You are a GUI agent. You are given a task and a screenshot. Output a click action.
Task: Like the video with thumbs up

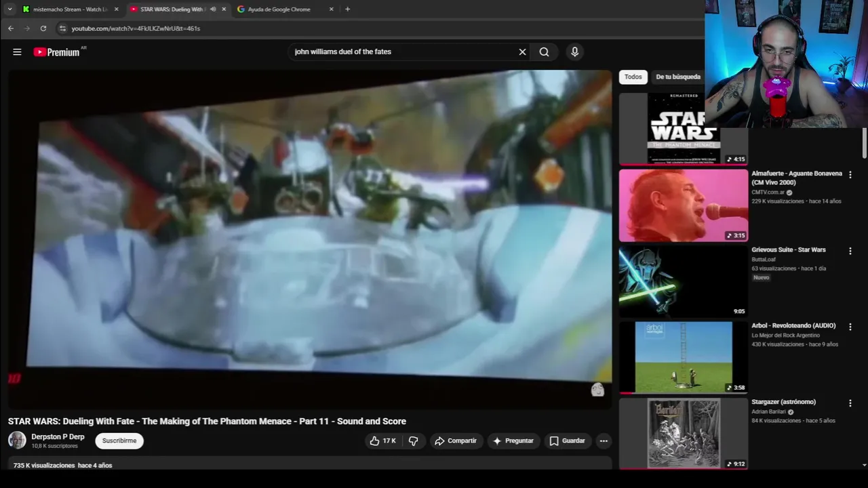[x=382, y=441]
